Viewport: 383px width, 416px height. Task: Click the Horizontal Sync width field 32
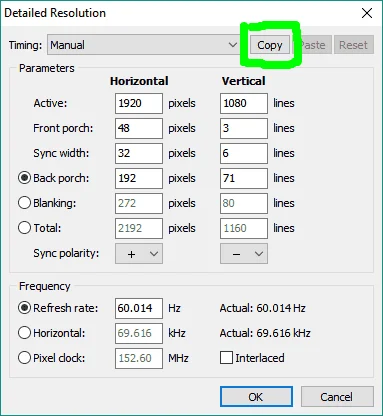[x=139, y=153]
